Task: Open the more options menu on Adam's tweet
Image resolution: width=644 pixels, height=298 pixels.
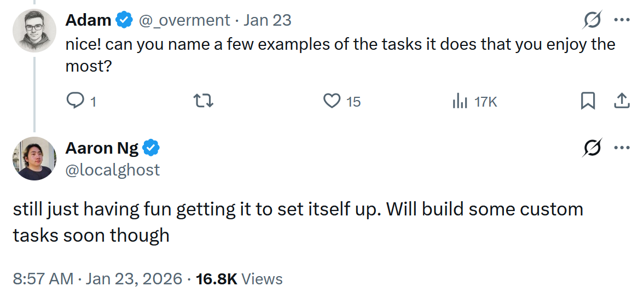Action: point(622,21)
